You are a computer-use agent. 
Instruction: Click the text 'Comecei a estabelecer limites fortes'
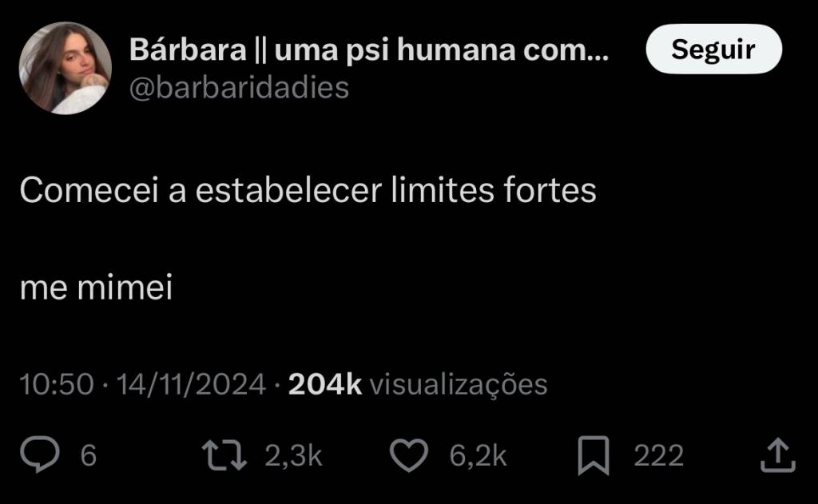[308, 190]
